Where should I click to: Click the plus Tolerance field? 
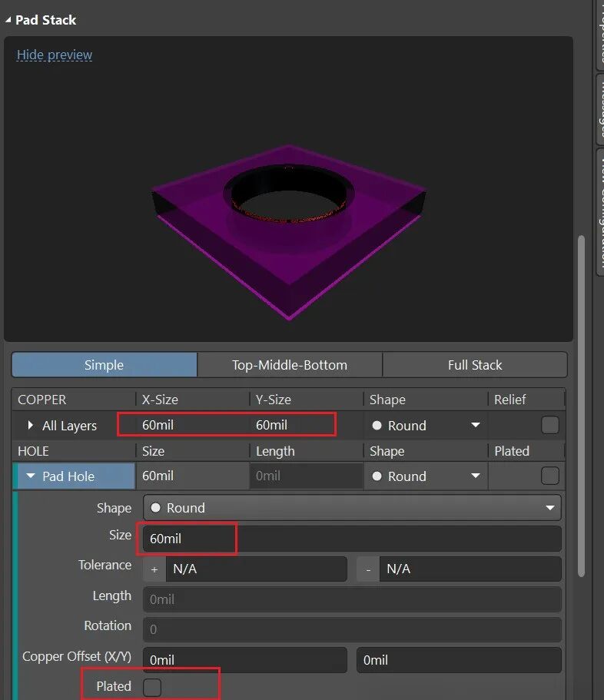(255, 569)
